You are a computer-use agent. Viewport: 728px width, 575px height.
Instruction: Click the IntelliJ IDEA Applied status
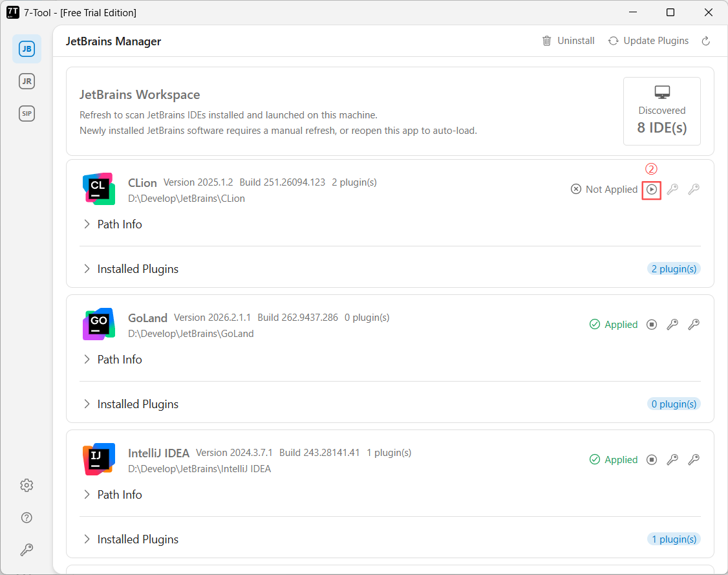tap(614, 460)
